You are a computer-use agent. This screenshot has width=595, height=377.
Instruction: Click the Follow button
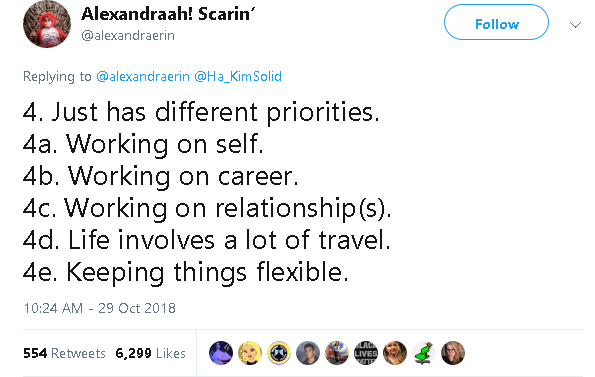[x=496, y=22]
